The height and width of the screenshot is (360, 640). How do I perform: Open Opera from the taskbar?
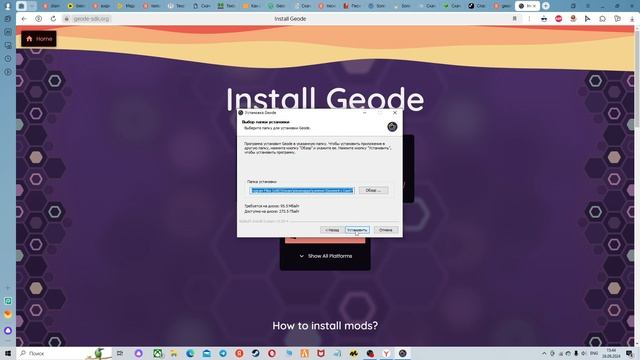(272, 353)
